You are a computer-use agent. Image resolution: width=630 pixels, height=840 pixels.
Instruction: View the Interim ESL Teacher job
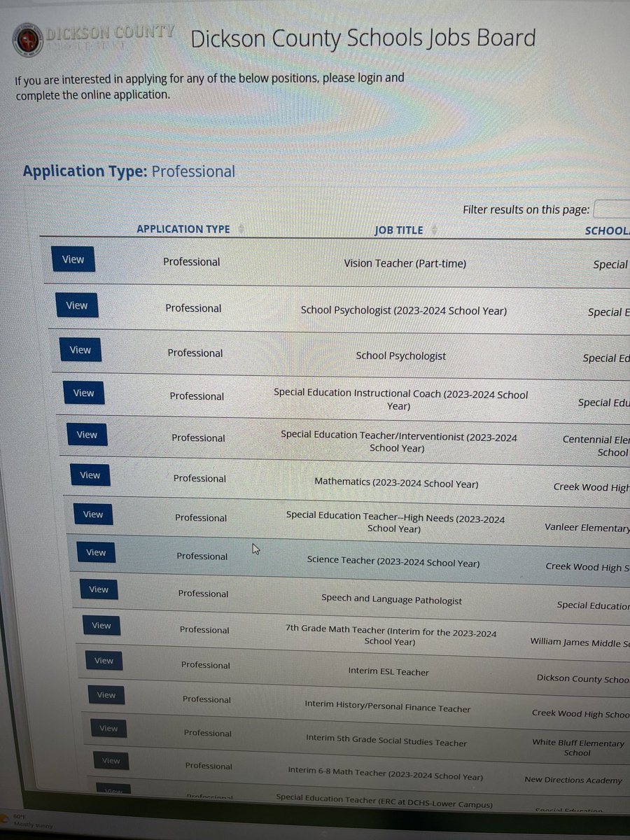point(104,660)
